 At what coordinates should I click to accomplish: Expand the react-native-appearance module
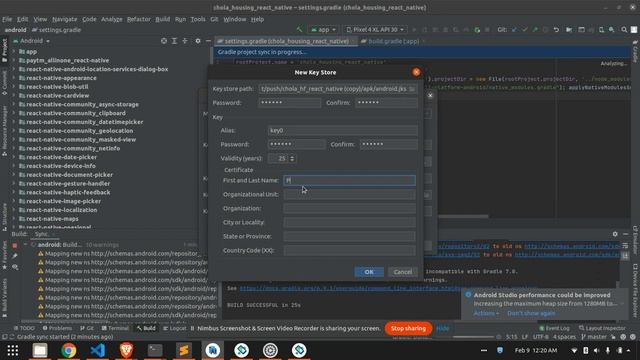tap(13, 78)
